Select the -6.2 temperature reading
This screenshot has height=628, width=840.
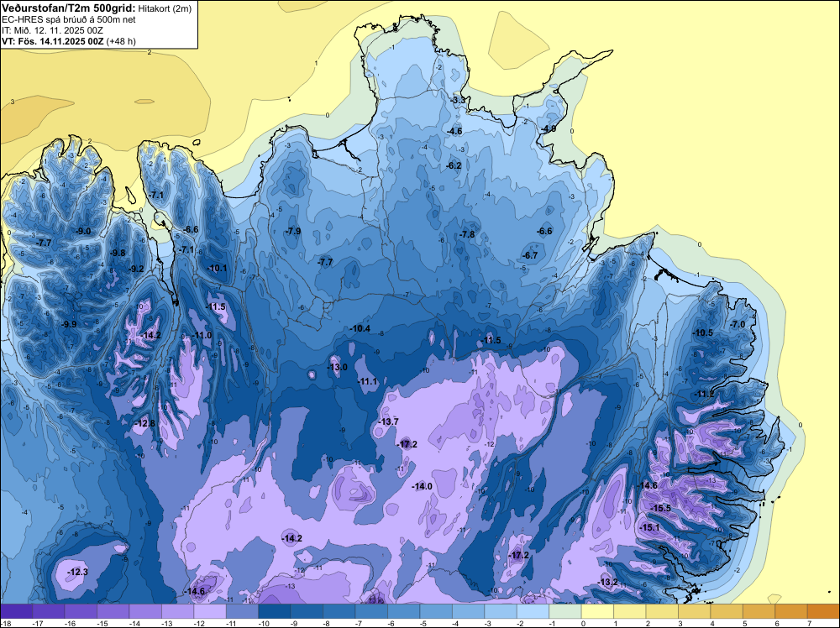454,165
